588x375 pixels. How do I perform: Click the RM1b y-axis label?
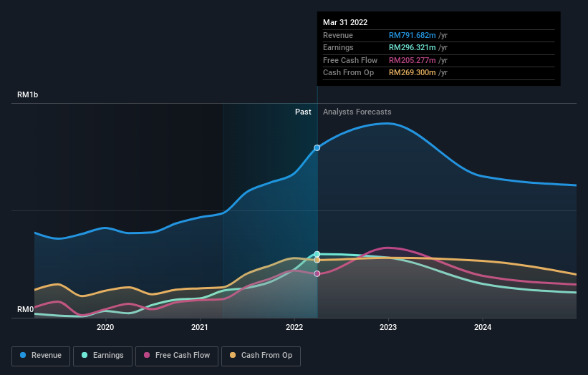point(27,94)
